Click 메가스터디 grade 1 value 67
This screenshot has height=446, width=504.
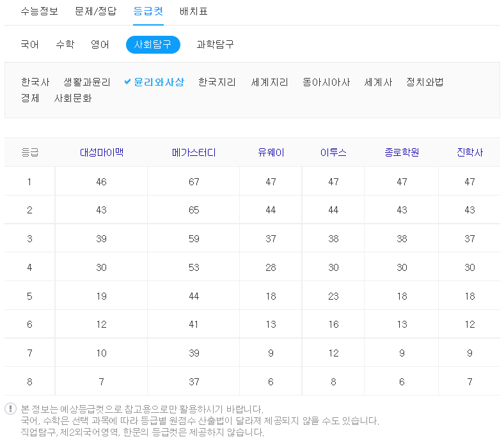(x=194, y=181)
